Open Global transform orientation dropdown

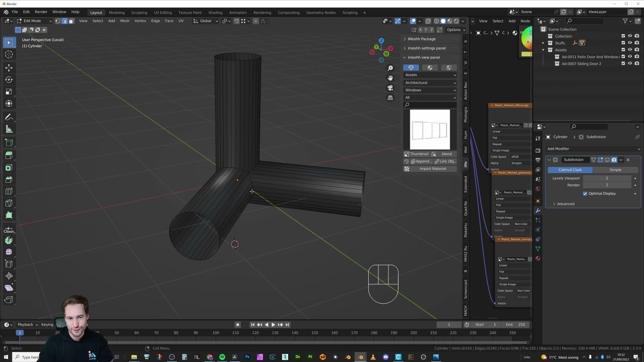[x=206, y=21]
